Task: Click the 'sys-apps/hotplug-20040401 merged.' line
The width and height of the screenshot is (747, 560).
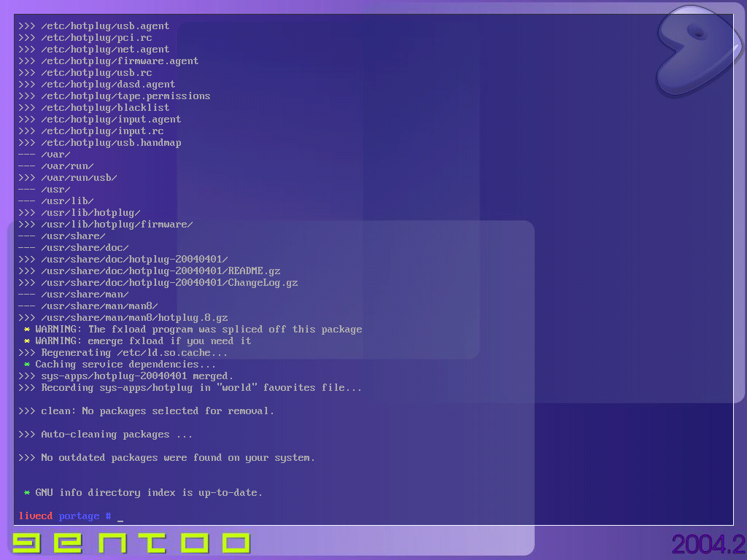Action: click(x=125, y=376)
